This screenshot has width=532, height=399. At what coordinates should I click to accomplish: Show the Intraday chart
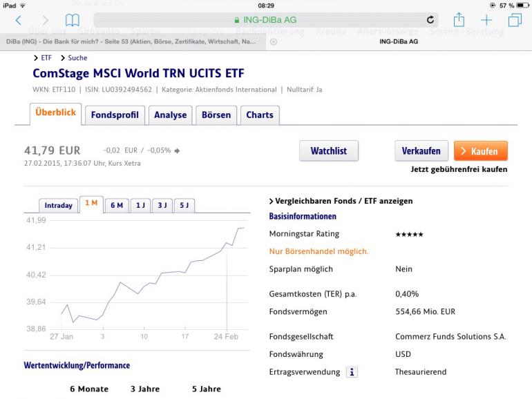click(x=58, y=206)
